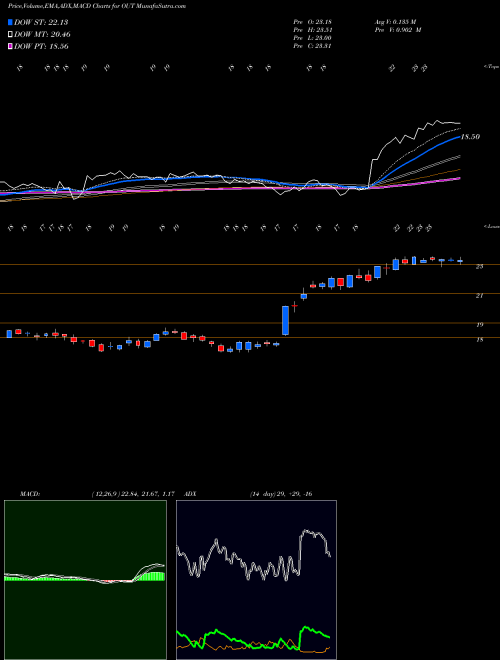Screen dimensions: 500x660
Task: Select the 'DOW PT: 18.56' legend text
Action: point(41,46)
